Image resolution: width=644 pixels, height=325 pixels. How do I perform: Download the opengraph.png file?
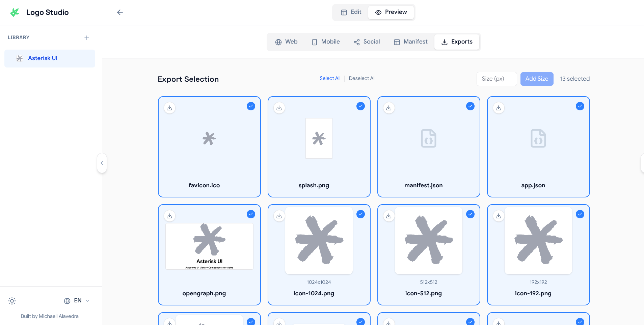click(169, 216)
